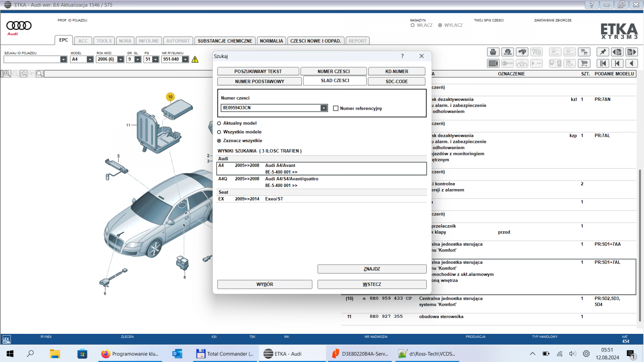
Task: Open Windows Start menu
Action: pos(10,354)
